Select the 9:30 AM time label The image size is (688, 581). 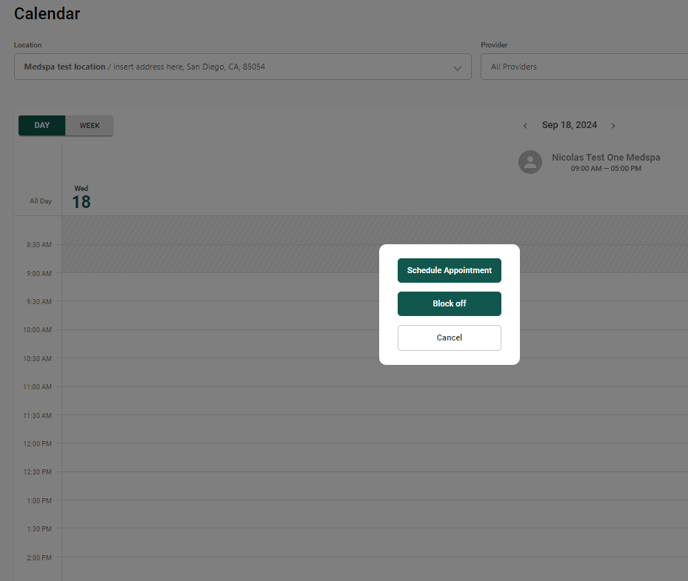tap(39, 301)
